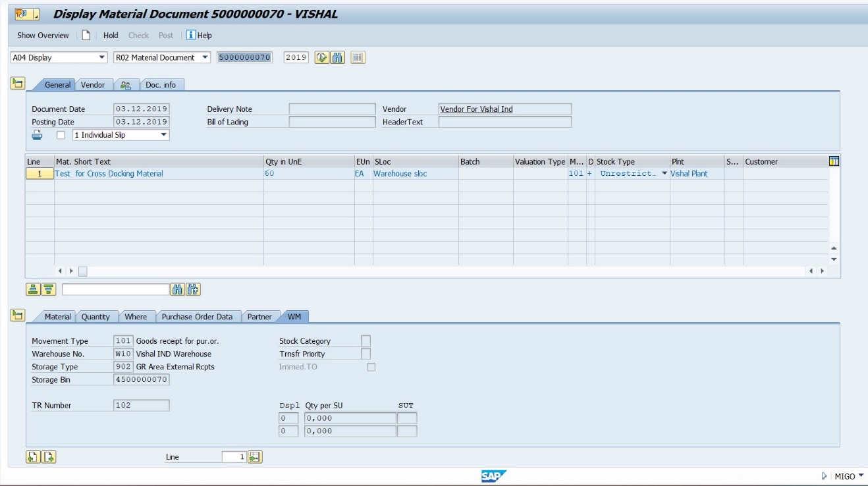Click the grid icon beside the binoculars

click(358, 57)
